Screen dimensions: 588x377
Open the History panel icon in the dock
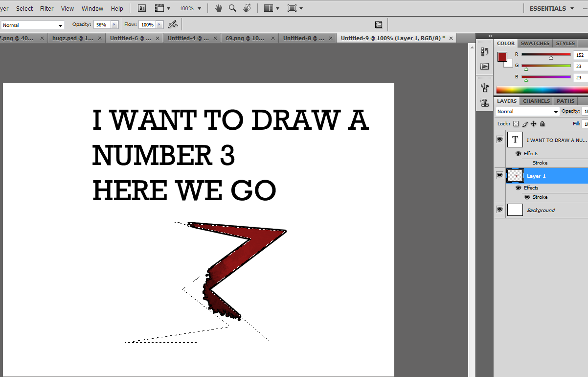(x=484, y=51)
